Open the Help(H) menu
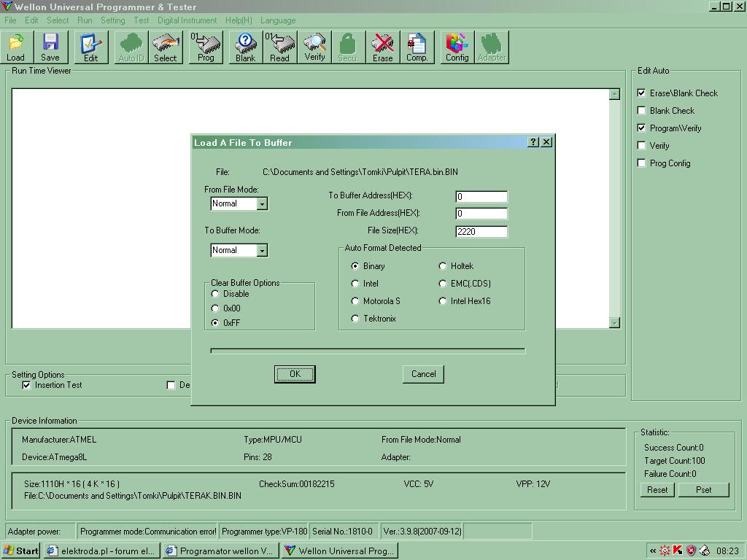The height and width of the screenshot is (560, 747). [239, 20]
